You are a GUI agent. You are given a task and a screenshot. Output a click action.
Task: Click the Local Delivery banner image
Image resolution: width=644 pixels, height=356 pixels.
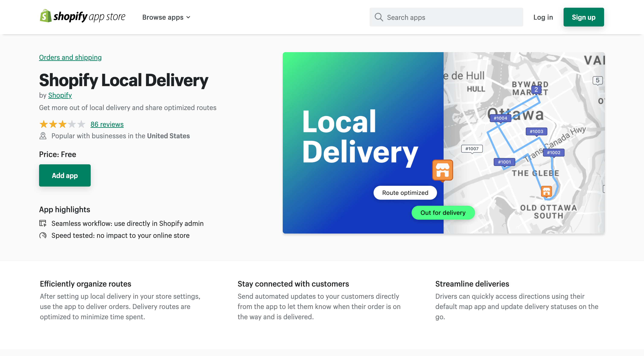[x=444, y=143]
